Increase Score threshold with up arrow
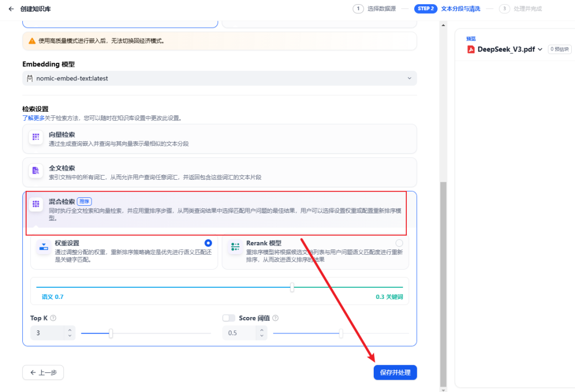 (262, 330)
